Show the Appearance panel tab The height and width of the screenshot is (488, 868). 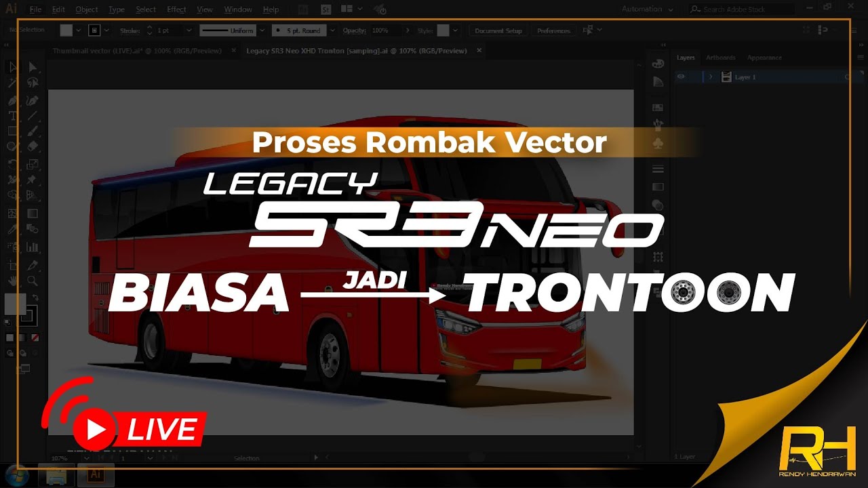pos(764,58)
